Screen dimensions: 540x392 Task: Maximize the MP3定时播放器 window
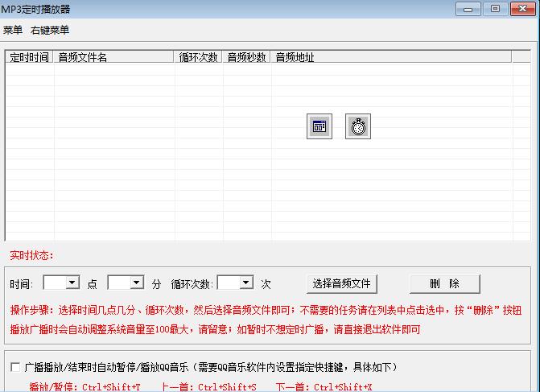[494, 9]
